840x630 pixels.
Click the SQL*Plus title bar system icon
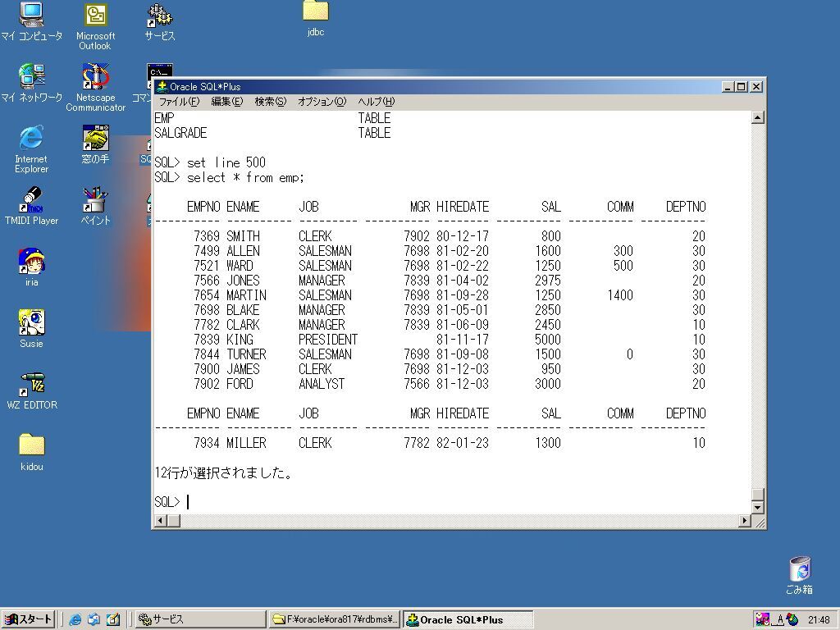(x=162, y=86)
